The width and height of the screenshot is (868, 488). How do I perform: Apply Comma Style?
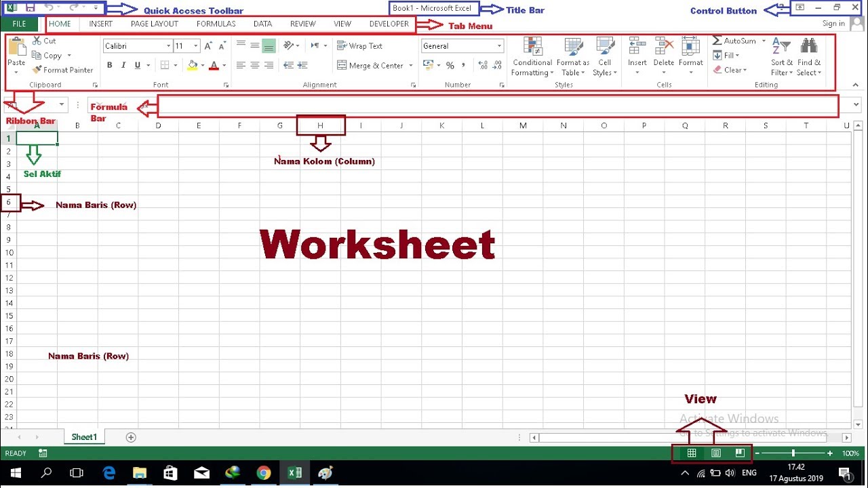(463, 66)
